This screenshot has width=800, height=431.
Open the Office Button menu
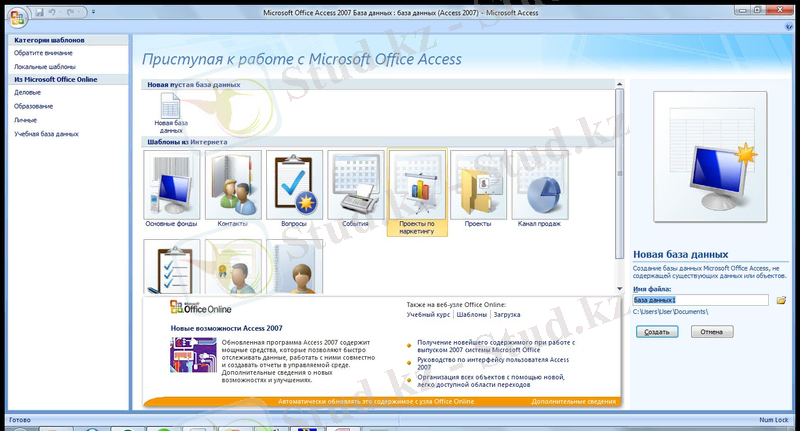[x=17, y=17]
